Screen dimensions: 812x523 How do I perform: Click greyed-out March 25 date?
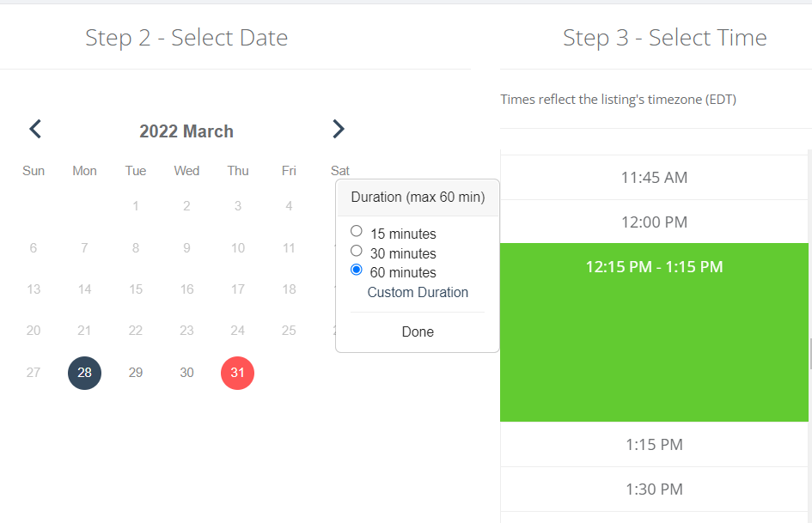point(289,331)
